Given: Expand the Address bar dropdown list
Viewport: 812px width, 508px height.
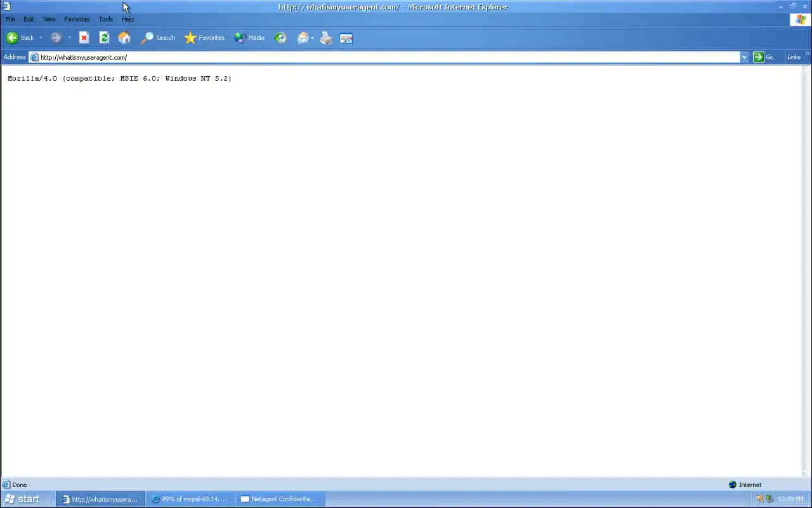Looking at the screenshot, I should 744,57.
